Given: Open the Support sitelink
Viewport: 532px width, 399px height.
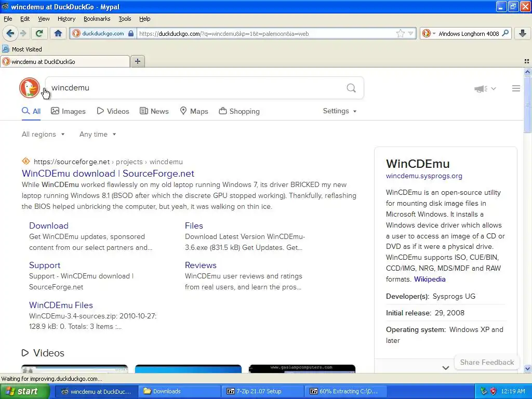Looking at the screenshot, I should pyautogui.click(x=45, y=265).
